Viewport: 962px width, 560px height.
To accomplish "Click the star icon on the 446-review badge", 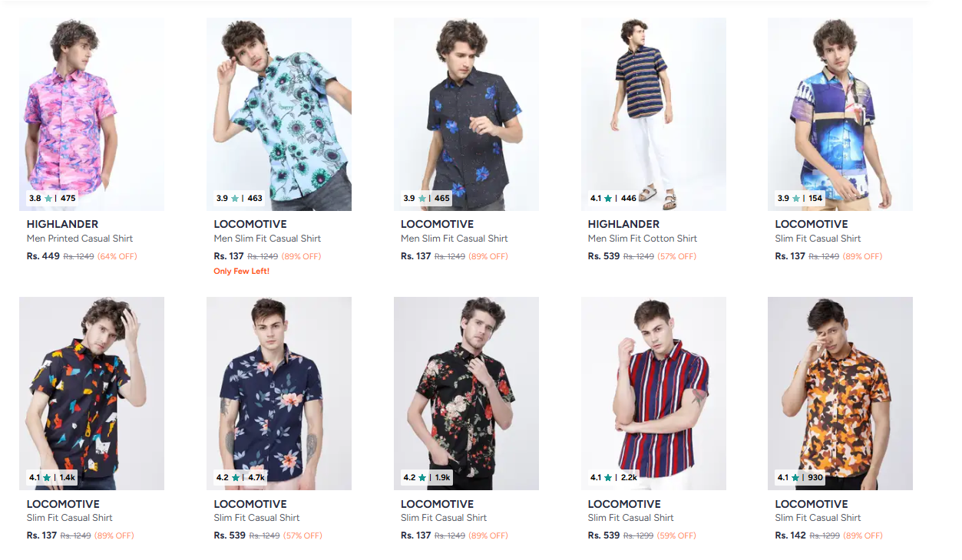I will (x=608, y=198).
